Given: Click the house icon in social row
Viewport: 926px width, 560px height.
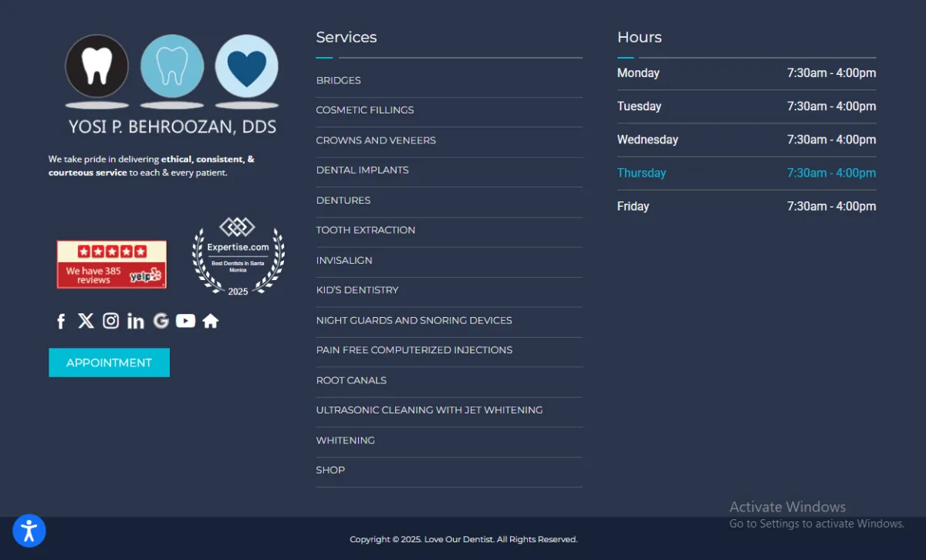Looking at the screenshot, I should (x=211, y=321).
